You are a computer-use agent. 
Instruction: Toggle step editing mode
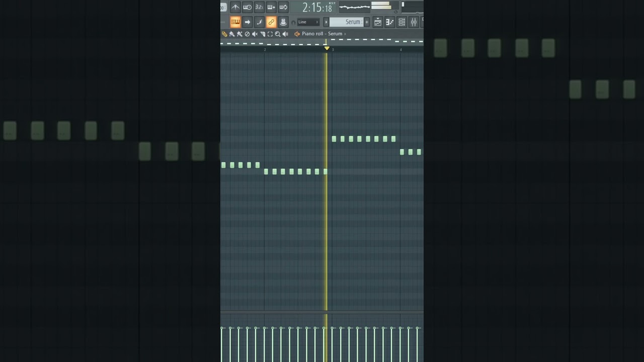(259, 22)
